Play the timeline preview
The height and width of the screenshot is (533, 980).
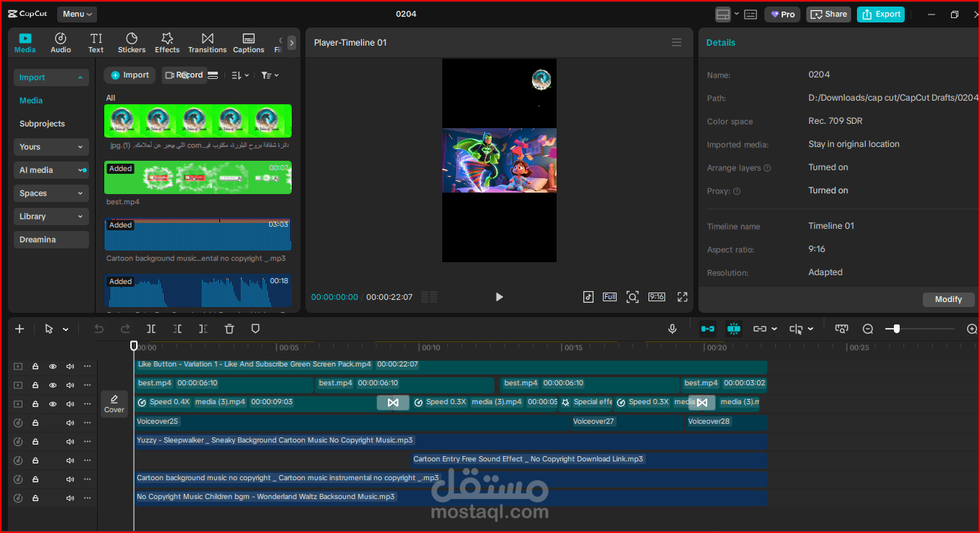[x=499, y=297]
